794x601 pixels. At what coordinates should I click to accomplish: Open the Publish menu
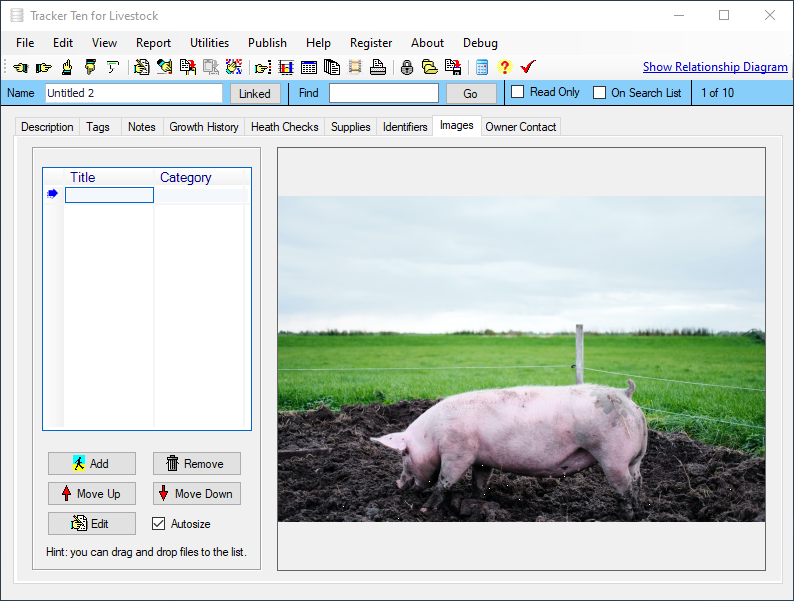267,43
